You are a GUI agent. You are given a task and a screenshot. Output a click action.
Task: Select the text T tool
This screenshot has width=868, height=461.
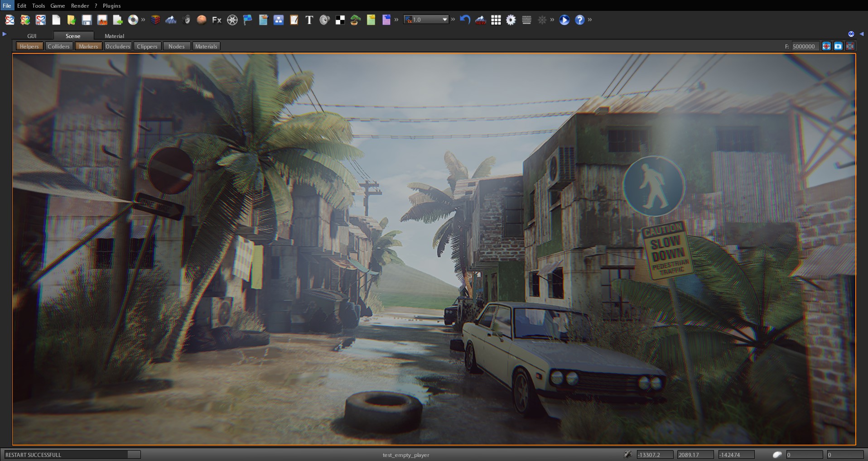tap(309, 20)
